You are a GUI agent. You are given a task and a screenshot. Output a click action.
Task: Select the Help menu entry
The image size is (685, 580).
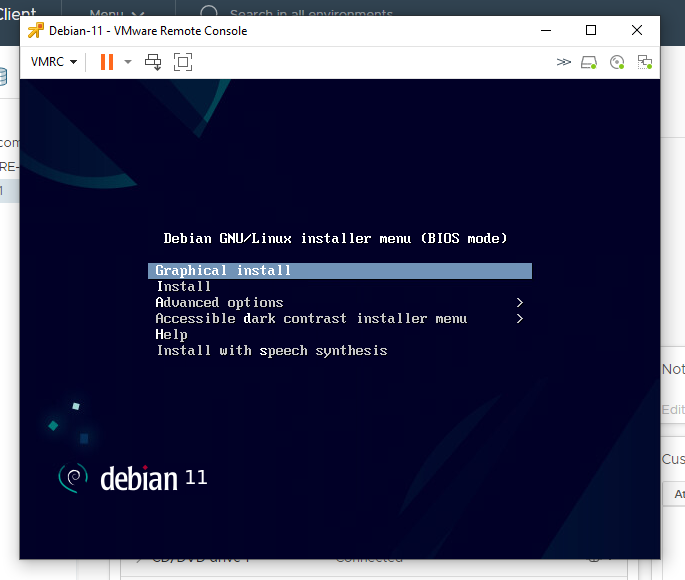tap(171, 335)
